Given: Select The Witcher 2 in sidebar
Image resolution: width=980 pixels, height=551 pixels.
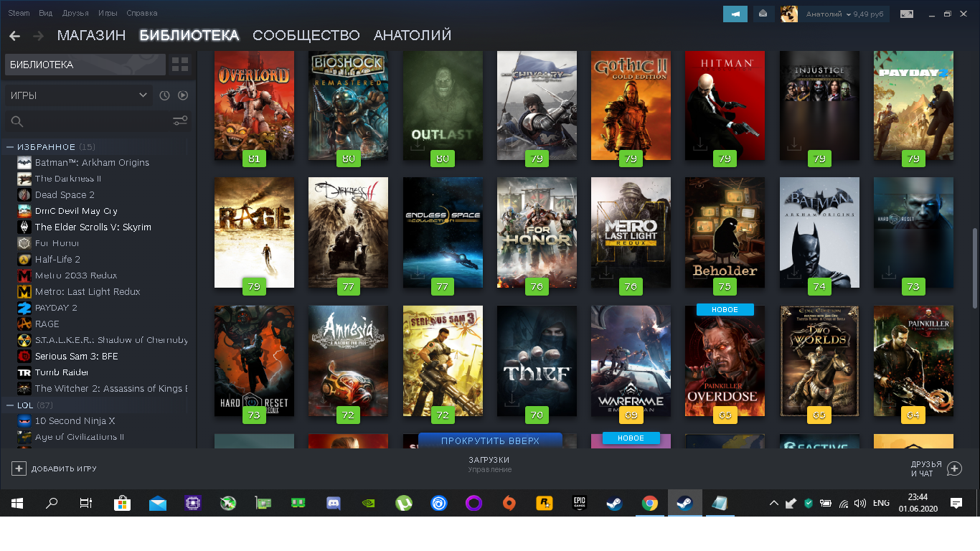Looking at the screenshot, I should (111, 389).
